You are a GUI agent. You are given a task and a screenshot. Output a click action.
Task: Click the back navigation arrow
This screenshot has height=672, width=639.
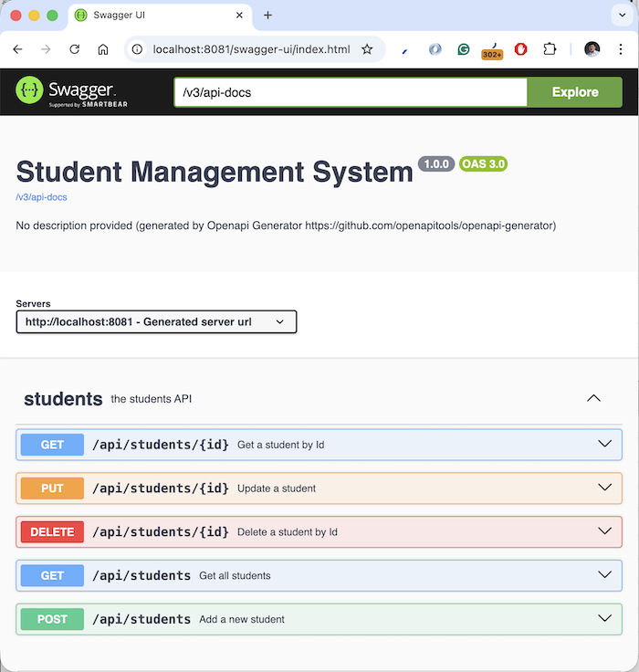pos(17,49)
